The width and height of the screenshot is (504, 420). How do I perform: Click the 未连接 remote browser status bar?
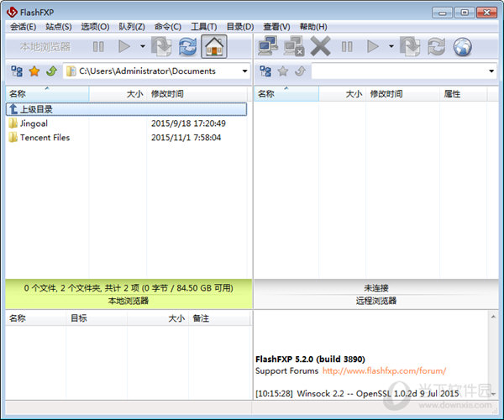click(x=376, y=294)
